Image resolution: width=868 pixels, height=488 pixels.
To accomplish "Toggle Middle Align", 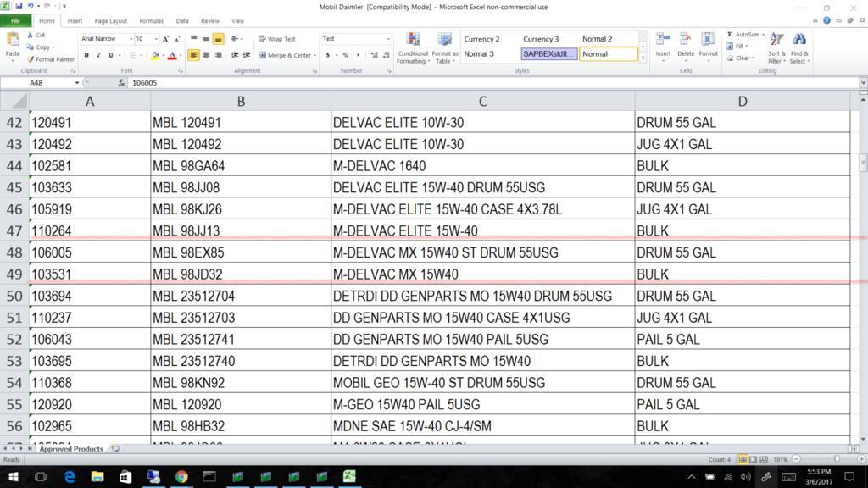I will 206,39.
